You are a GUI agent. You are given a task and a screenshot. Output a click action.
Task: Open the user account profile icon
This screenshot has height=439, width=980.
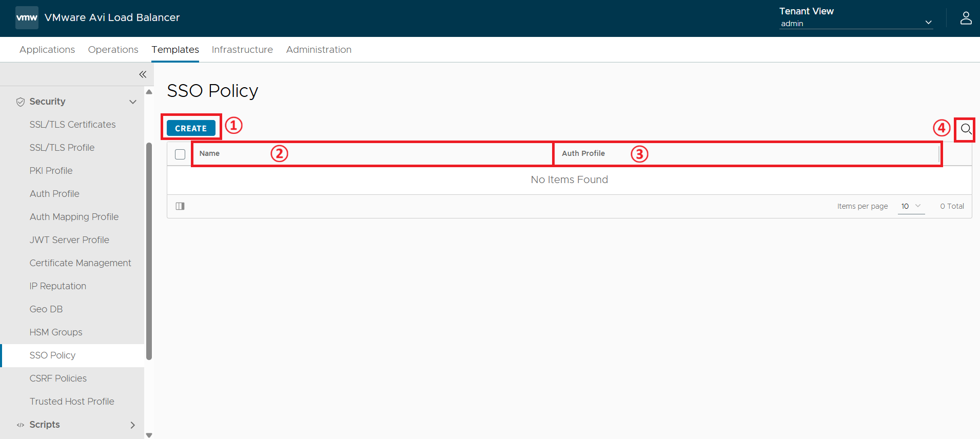tap(966, 18)
